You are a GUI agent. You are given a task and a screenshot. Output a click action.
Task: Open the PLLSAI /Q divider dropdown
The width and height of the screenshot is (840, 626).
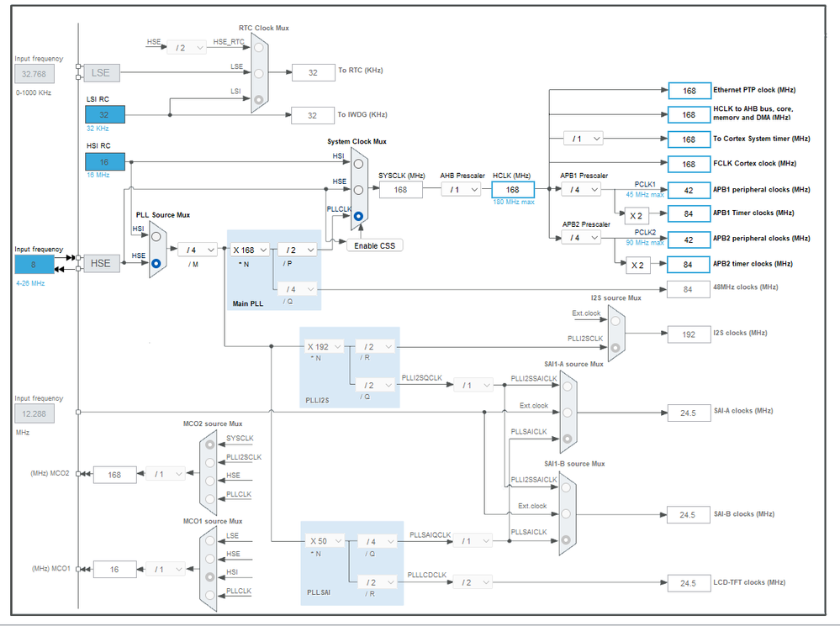tap(378, 542)
